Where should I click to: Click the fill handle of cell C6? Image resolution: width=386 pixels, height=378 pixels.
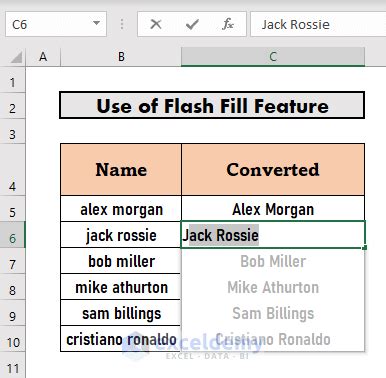(x=365, y=248)
